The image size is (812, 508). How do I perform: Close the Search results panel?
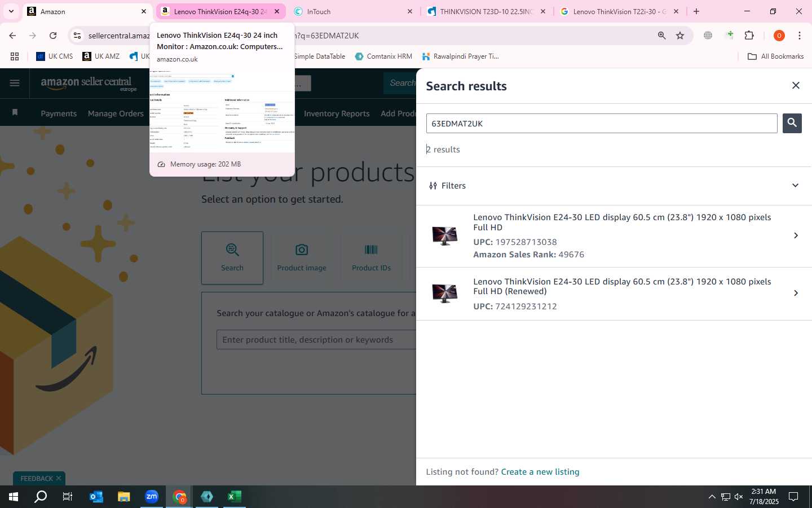796,85
